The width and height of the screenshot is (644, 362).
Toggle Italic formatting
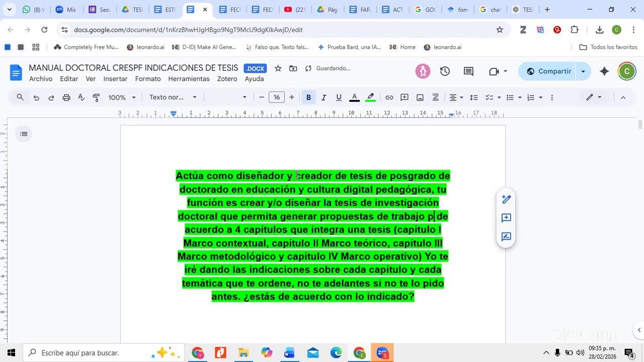(324, 98)
